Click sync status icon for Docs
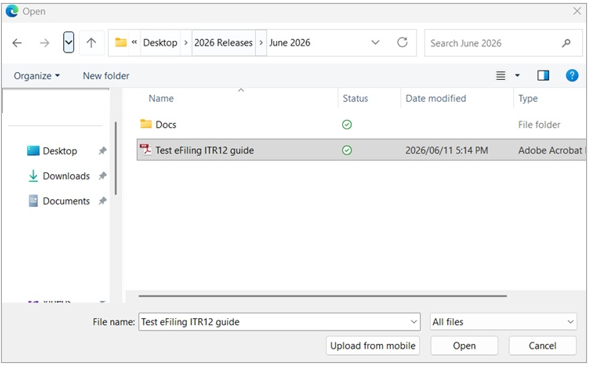 click(x=347, y=125)
